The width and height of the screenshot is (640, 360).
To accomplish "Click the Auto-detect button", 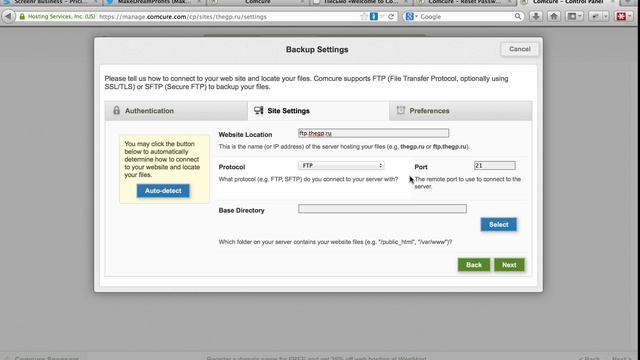I will 163,191.
